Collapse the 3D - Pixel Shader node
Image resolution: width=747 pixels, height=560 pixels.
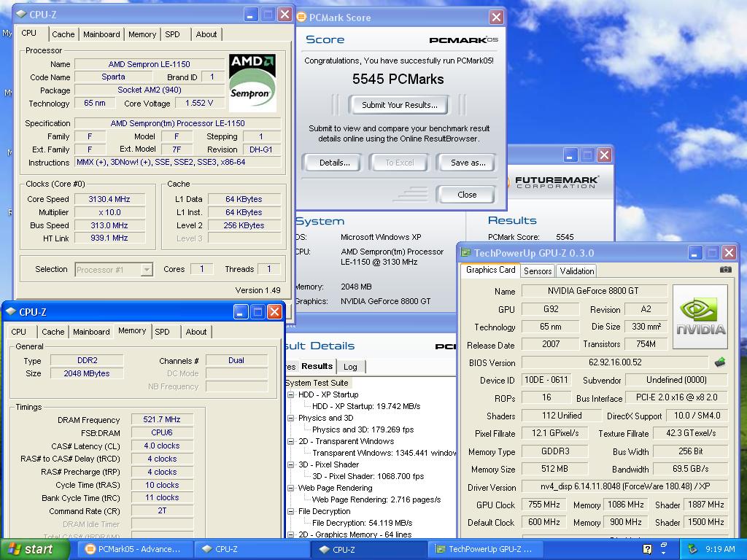(x=290, y=464)
